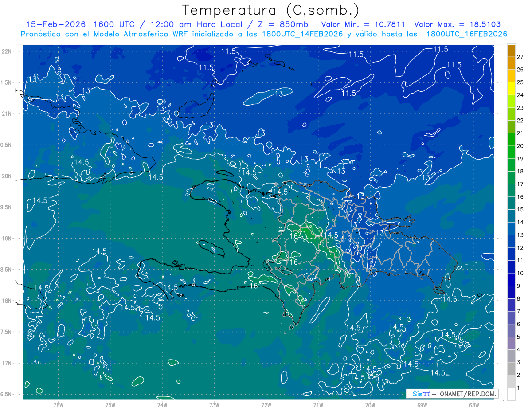The height and width of the screenshot is (411, 532).
Task: Click the "Temperatura (C,somb.)" map title
Action: [x=271, y=11]
